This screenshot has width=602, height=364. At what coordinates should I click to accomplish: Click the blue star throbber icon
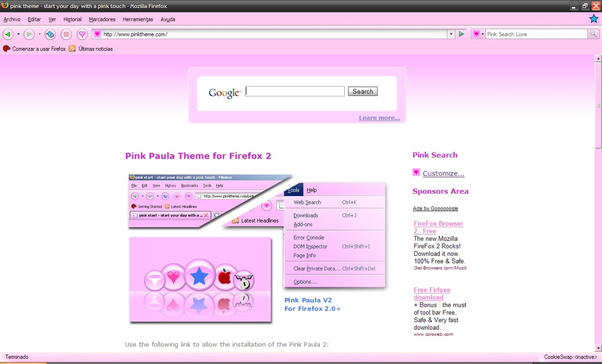593,19
